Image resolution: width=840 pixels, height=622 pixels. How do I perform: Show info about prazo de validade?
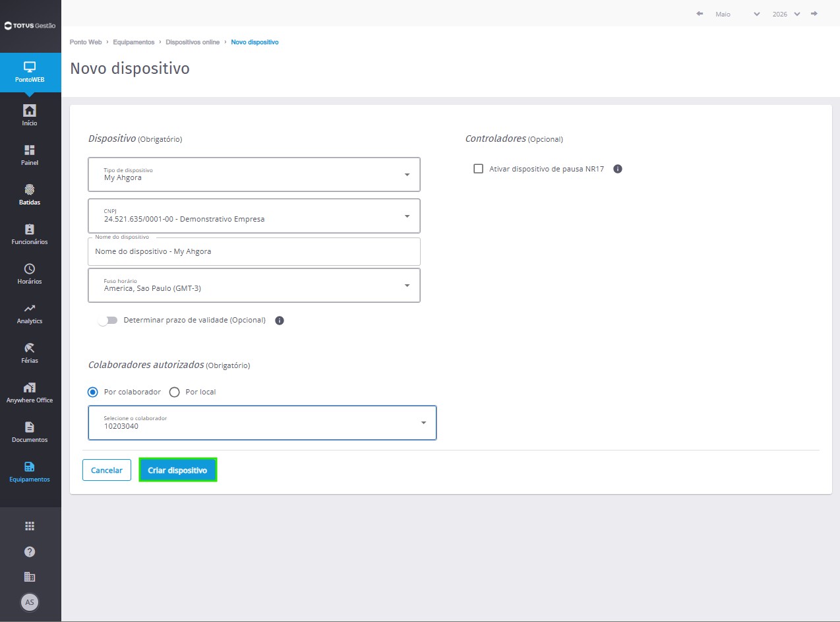click(x=279, y=321)
